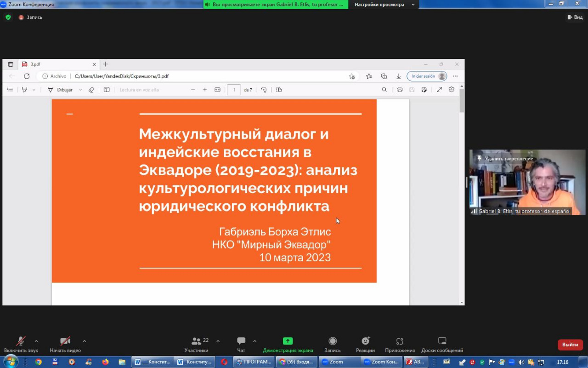Open the Reactions (Реакции) panel

(x=365, y=345)
